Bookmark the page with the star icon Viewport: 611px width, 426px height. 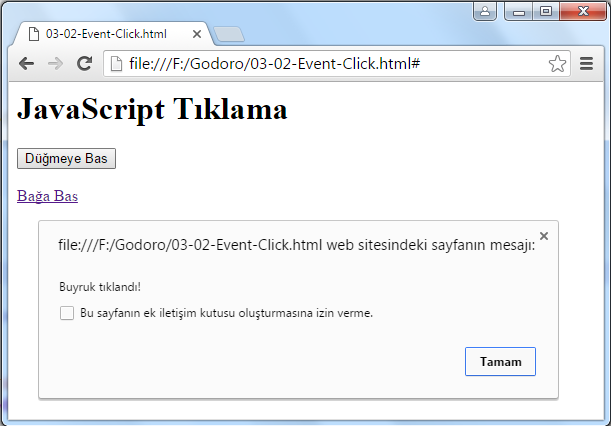pos(557,64)
